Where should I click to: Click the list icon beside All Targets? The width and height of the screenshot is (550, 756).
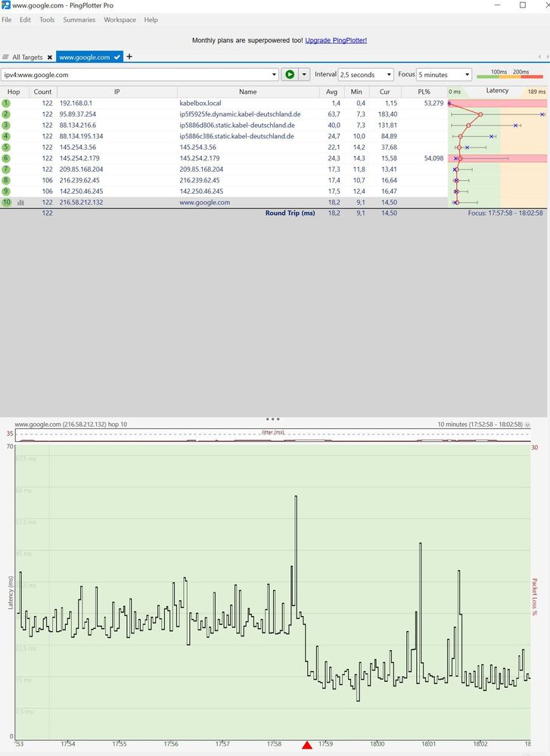[5, 57]
